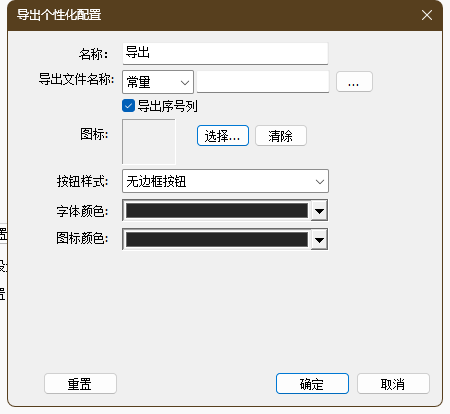Click the 按钮样式 label text
Image resolution: width=450 pixels, height=414 pixels.
coord(82,182)
